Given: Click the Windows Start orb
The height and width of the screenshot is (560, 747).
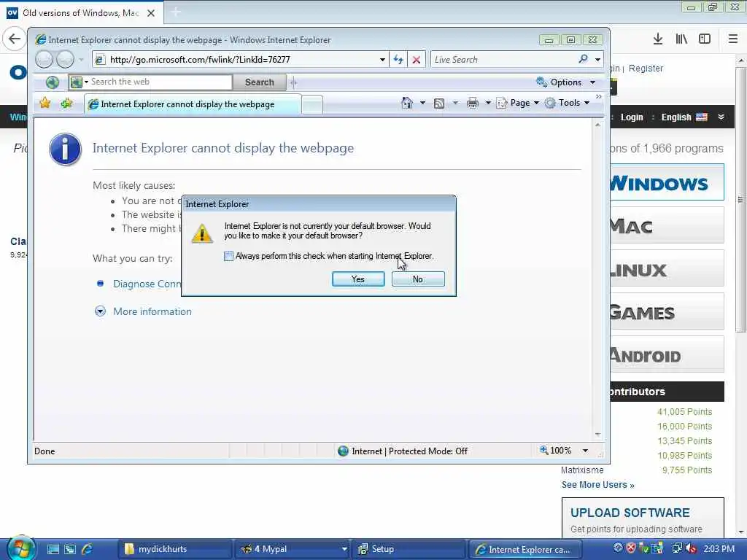Looking at the screenshot, I should coord(20,548).
